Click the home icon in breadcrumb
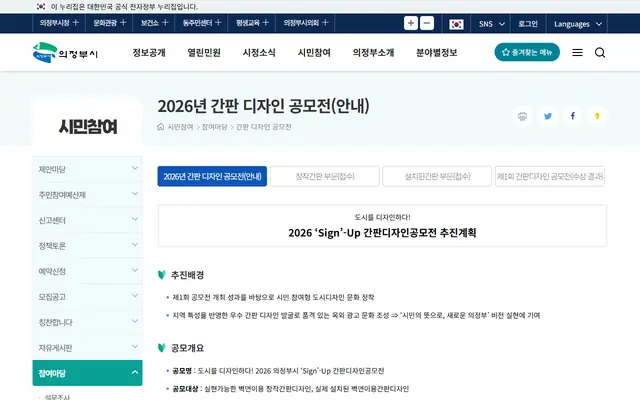The image size is (640, 400). [161, 127]
